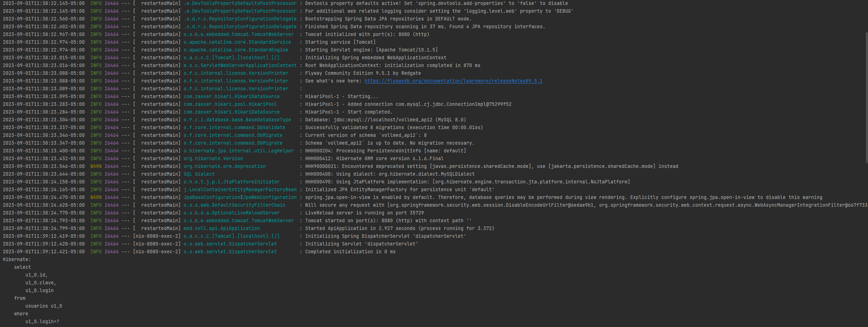The width and height of the screenshot is (868, 327).
Task: Click 'o.s.s.web.DefaultSecurityFilterChain' logger name
Action: (x=234, y=205)
